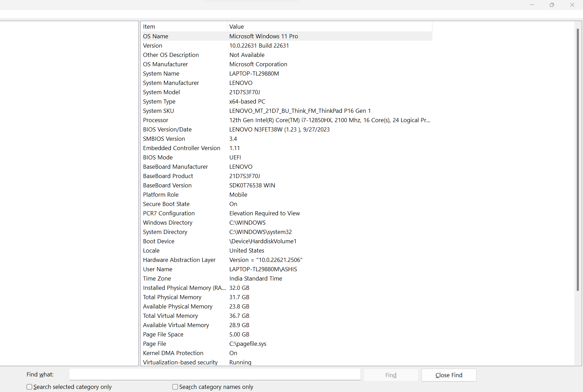Select the Page File Space row
Viewport: 583px width, 392px height.
tap(287, 334)
